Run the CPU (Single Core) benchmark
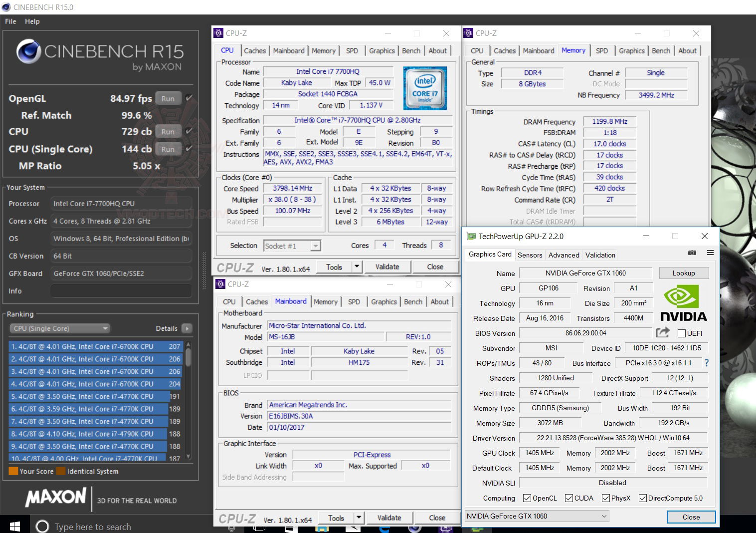 pyautogui.click(x=168, y=149)
